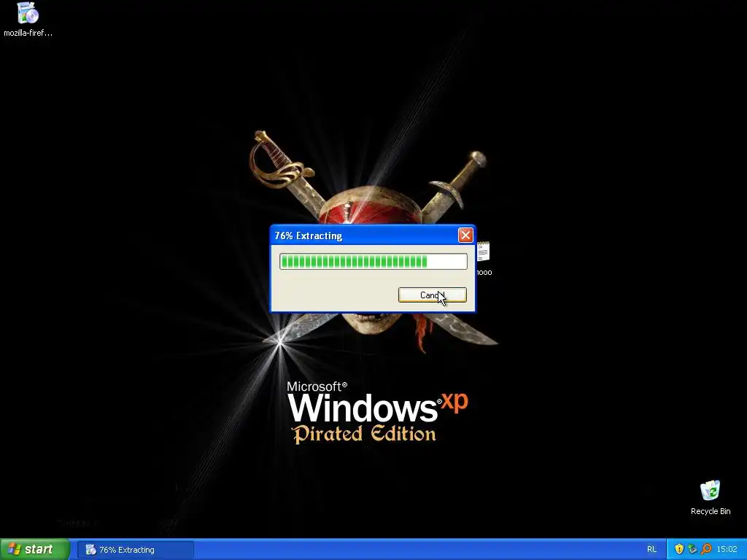Click the RL language indicator
Screen dimensions: 747x560
(x=651, y=549)
